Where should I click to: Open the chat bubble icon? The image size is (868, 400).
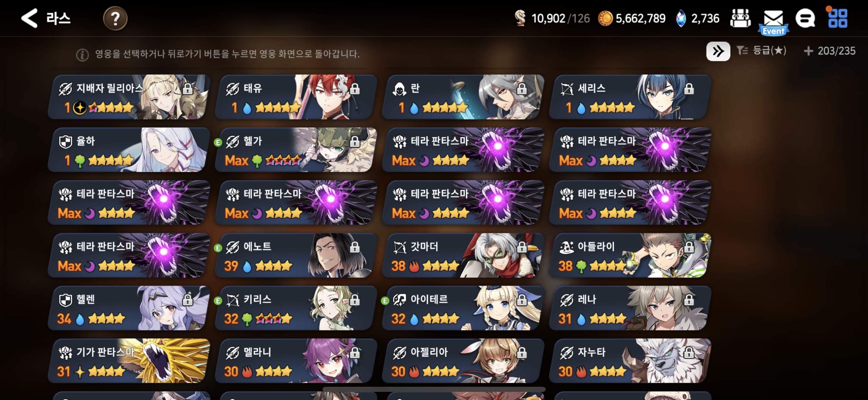pos(805,18)
